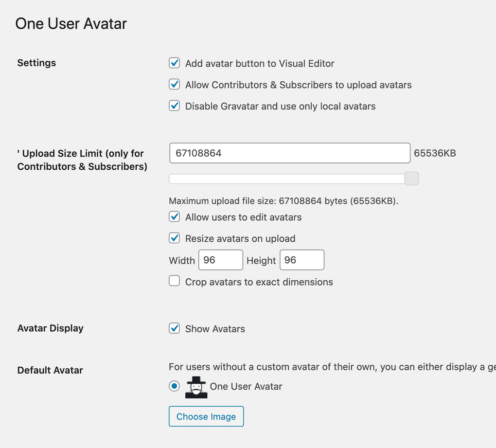The image size is (496, 448).
Task: Uncheck Add avatar button to Visual Editor
Action: pos(175,63)
